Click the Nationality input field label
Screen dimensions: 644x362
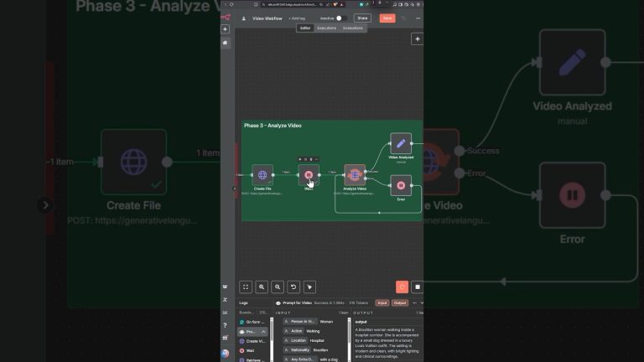pyautogui.click(x=298, y=349)
